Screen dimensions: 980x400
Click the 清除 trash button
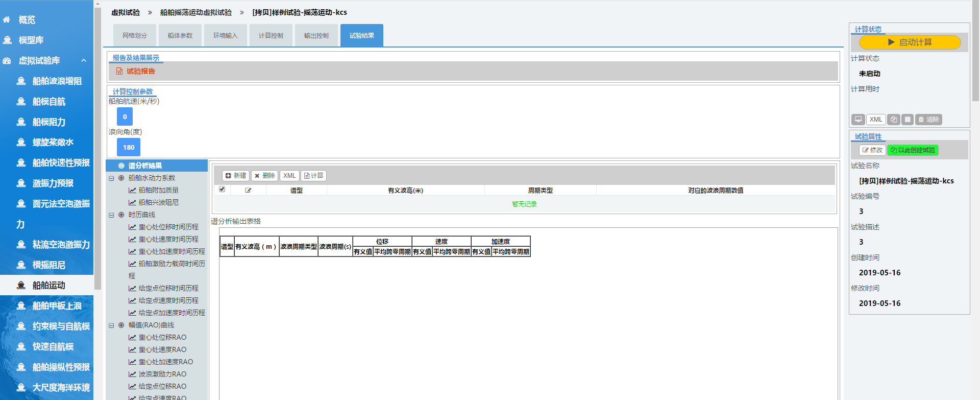click(x=928, y=120)
